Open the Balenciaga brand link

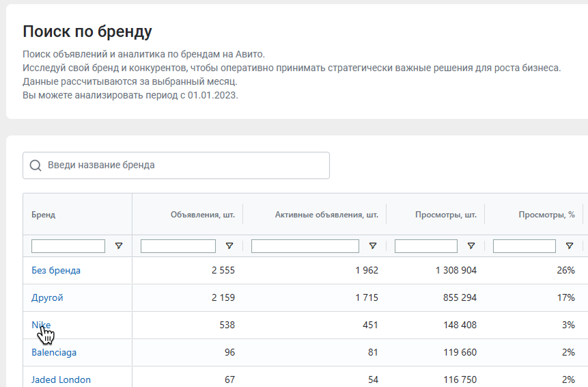coord(54,352)
